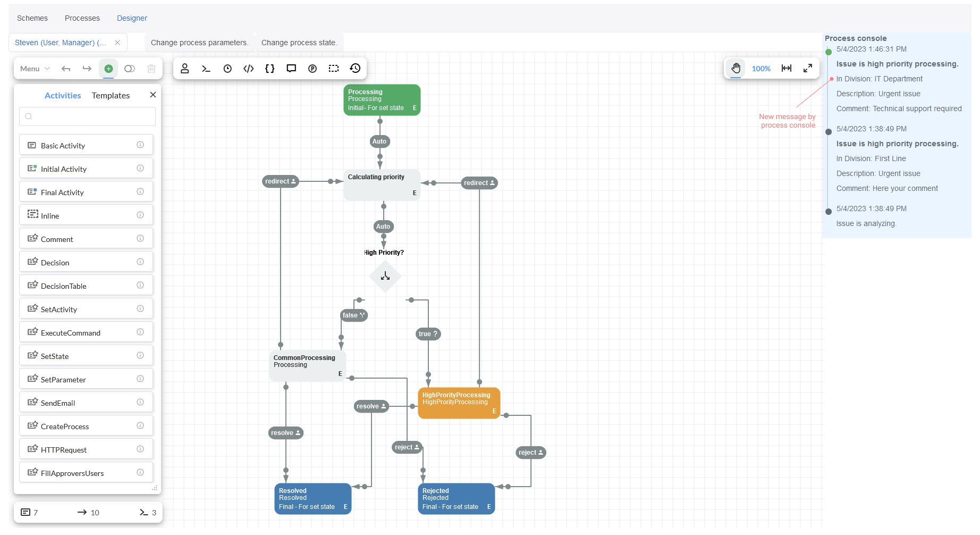This screenshot has width=980, height=535.
Task: Click info icon for SendEmail
Action: (140, 402)
